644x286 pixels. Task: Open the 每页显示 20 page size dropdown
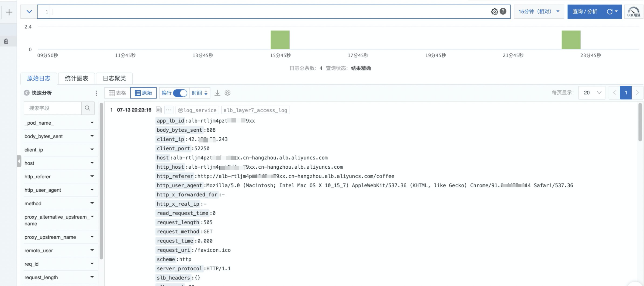click(592, 93)
